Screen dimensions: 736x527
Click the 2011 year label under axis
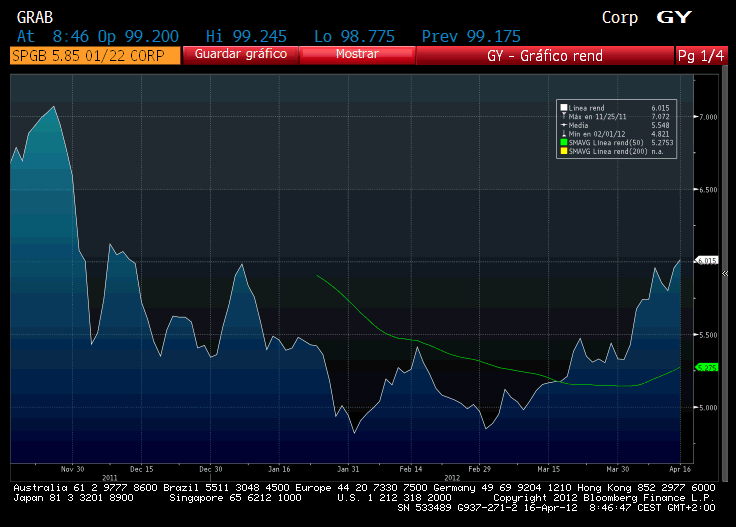[109, 478]
